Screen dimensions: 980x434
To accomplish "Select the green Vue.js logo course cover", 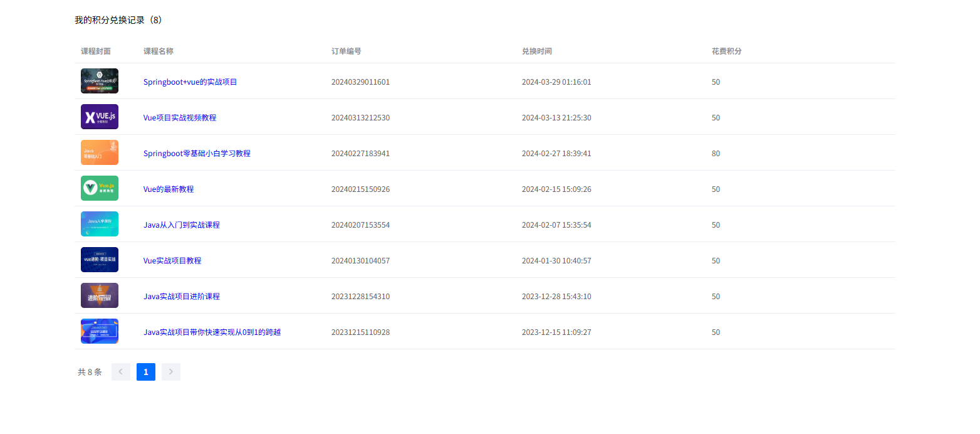I will pyautogui.click(x=99, y=188).
